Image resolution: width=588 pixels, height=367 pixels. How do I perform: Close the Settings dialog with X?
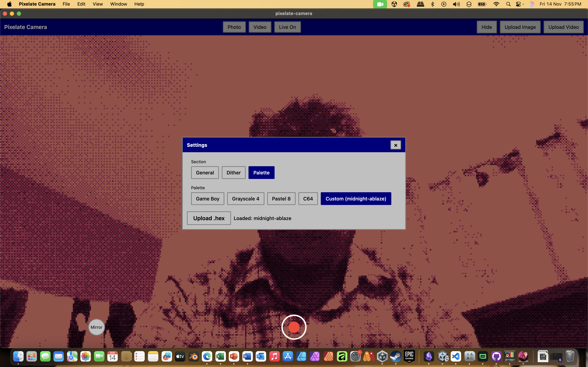pyautogui.click(x=395, y=145)
